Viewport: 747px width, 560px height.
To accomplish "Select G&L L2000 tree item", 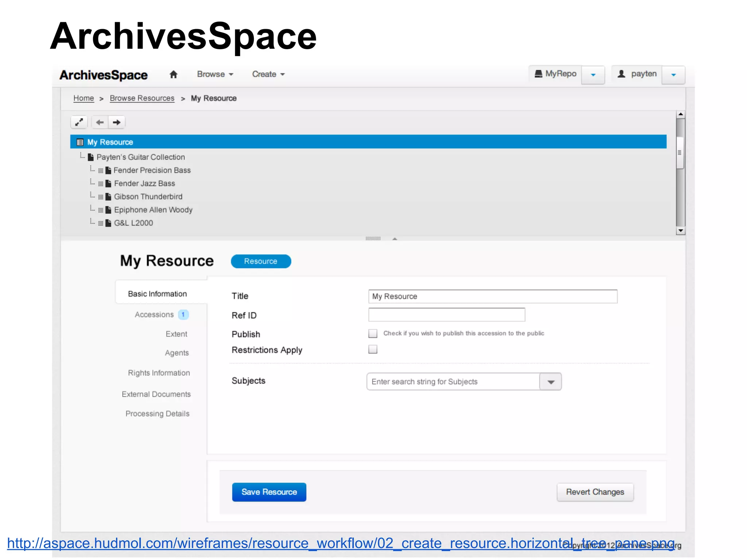I will (133, 223).
